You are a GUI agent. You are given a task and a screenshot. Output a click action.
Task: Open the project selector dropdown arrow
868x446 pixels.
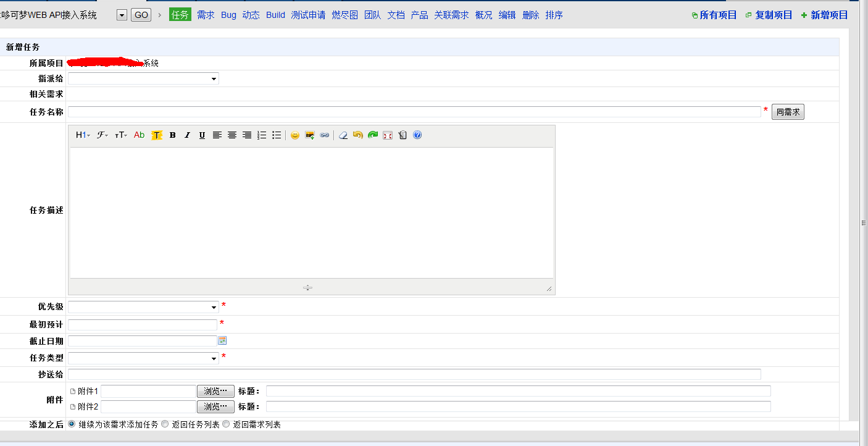122,15
